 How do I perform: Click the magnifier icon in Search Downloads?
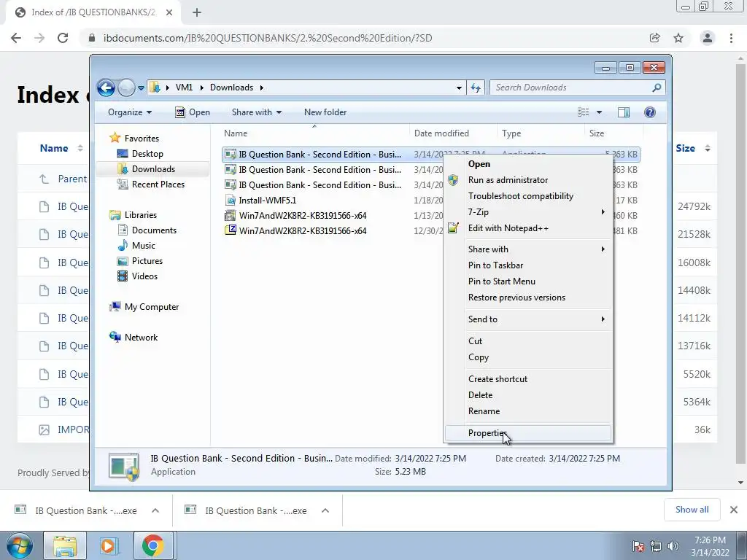pyautogui.click(x=657, y=87)
